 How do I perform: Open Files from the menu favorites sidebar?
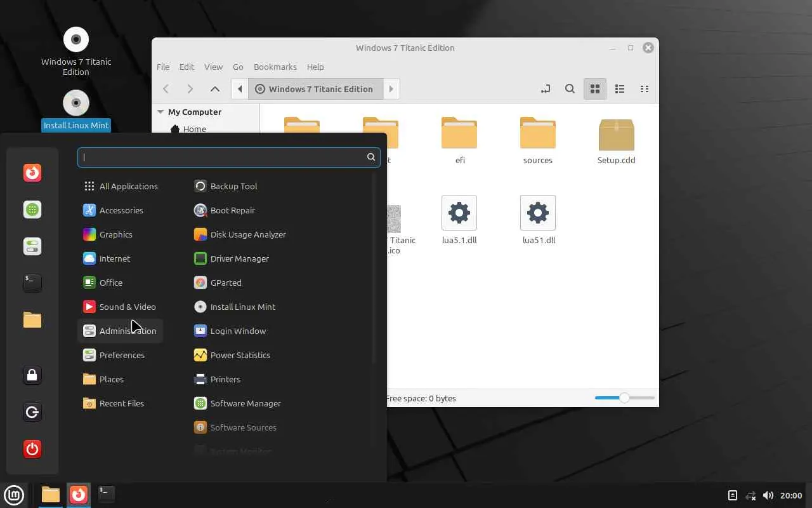pyautogui.click(x=32, y=319)
